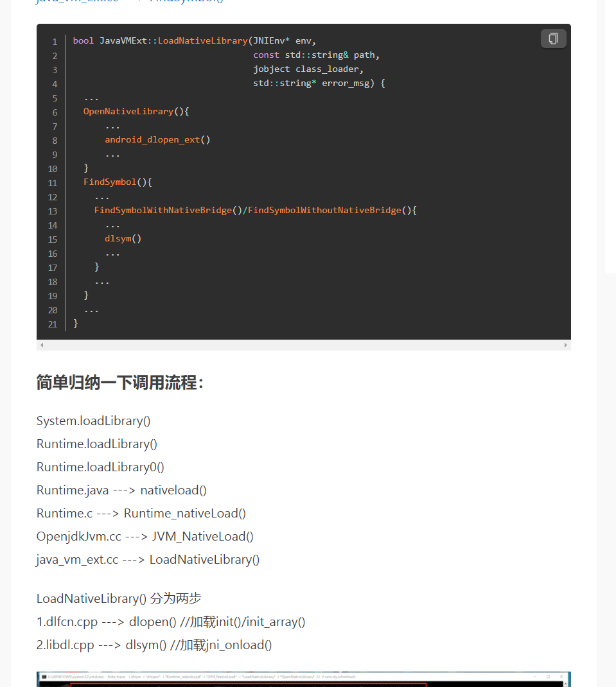Click the "OpenjdkJvm.cc ---> JVM_NativeLoad()" line

click(x=145, y=537)
